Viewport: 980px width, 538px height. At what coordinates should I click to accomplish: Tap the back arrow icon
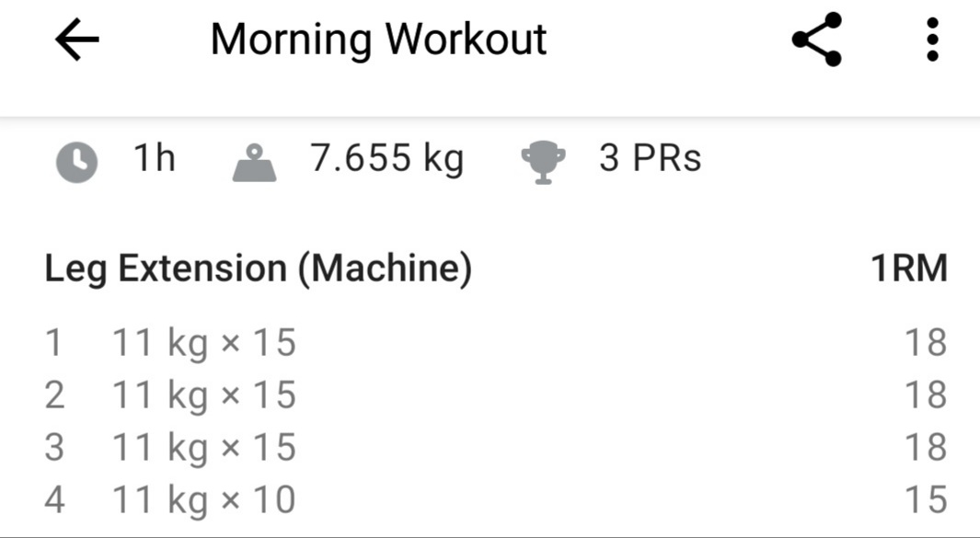(77, 40)
